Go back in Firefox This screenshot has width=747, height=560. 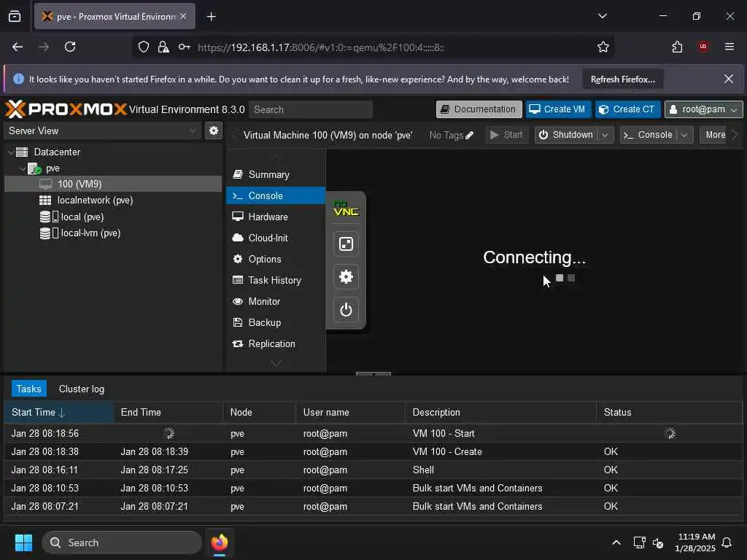18,47
